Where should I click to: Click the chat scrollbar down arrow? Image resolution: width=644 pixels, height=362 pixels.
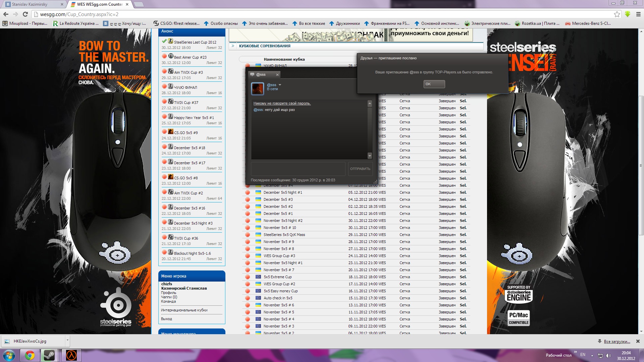click(370, 156)
